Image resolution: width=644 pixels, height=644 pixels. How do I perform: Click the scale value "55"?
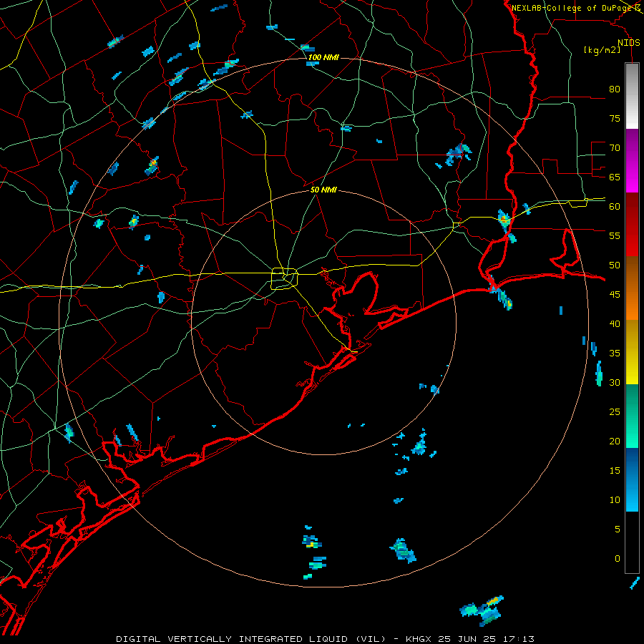click(x=615, y=236)
